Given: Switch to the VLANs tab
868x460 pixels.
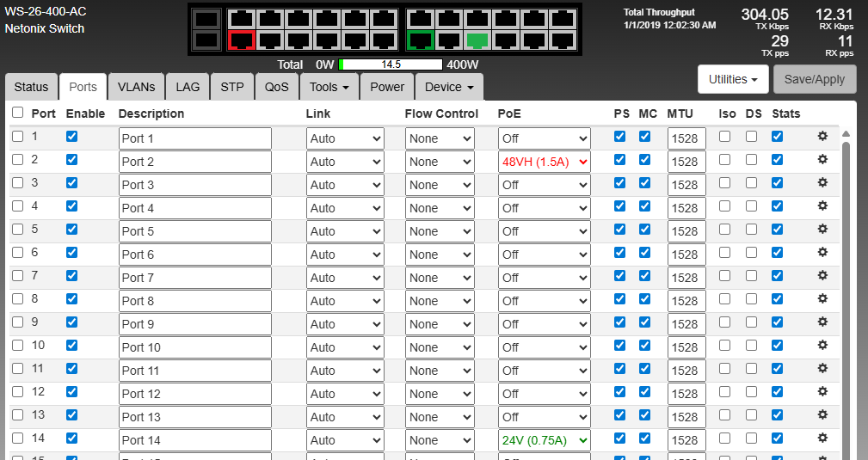Looking at the screenshot, I should [x=136, y=87].
